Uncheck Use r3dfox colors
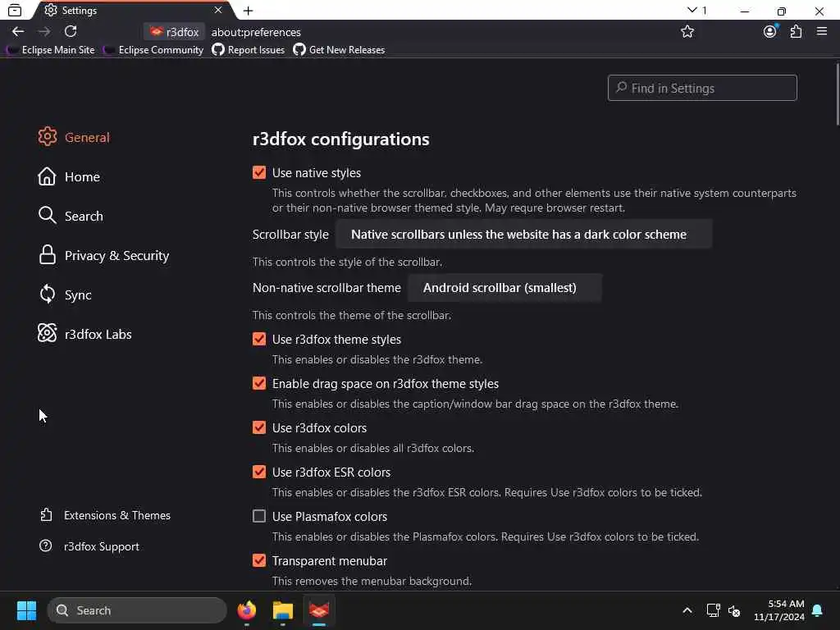840x630 pixels. 259,427
